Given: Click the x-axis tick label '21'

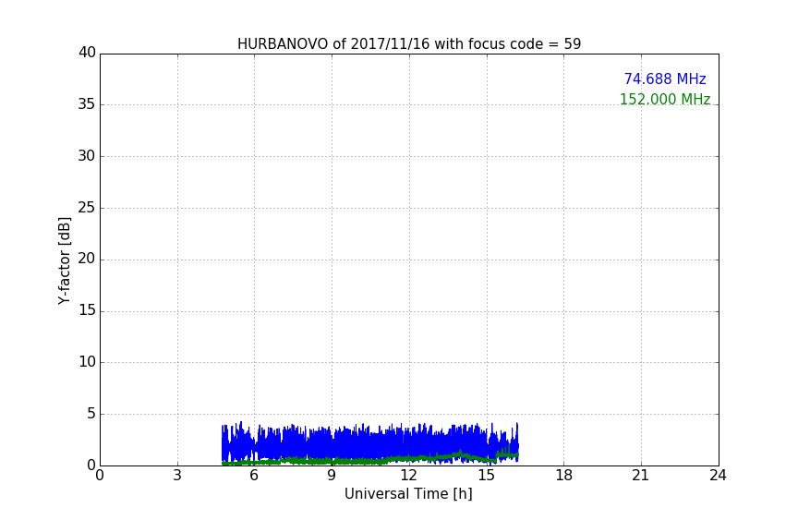Looking at the screenshot, I should (641, 476).
